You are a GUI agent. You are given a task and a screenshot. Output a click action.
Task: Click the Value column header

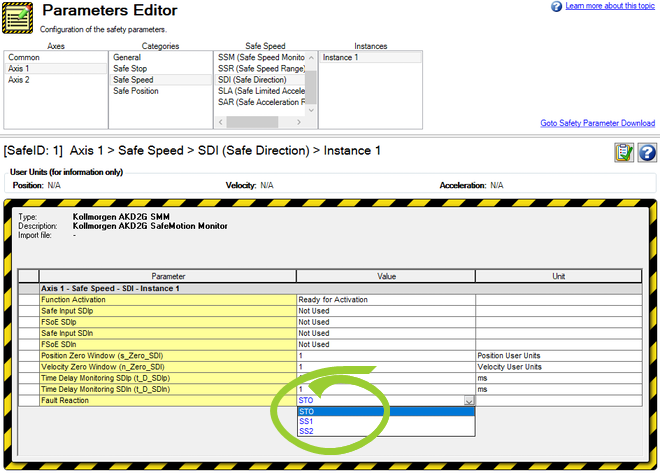[x=386, y=276]
